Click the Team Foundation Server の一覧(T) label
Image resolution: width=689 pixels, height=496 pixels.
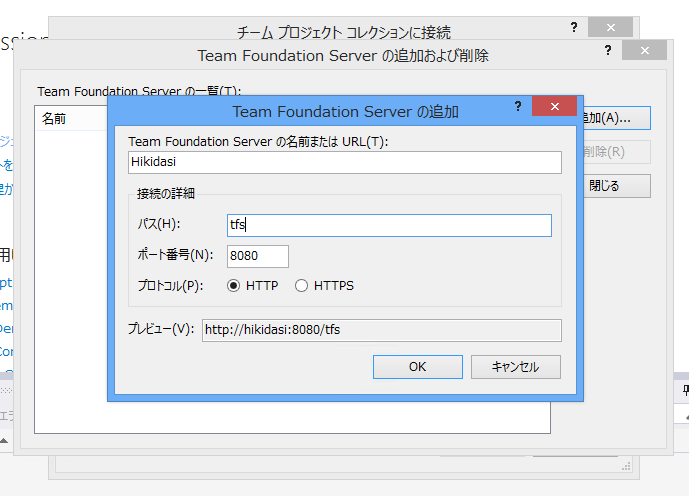click(139, 91)
